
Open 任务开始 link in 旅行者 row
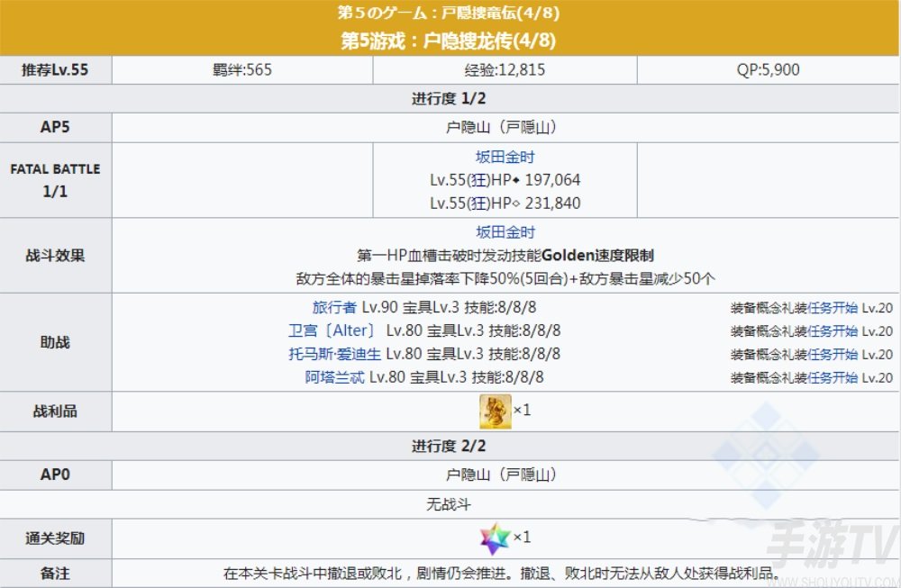[833, 308]
